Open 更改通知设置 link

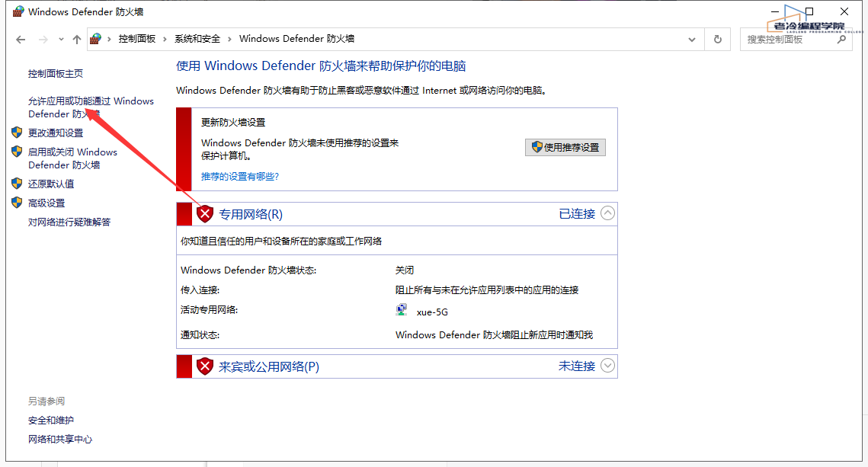coord(56,133)
